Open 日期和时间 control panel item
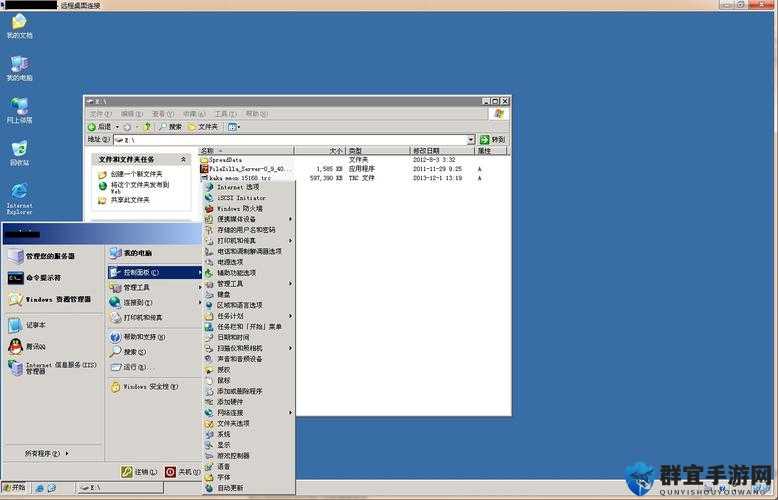 pyautogui.click(x=249, y=337)
